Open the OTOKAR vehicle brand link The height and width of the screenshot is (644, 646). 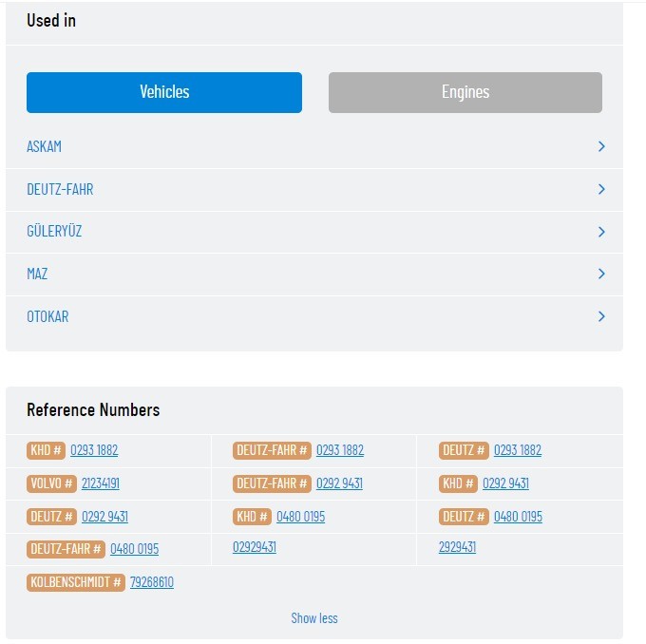click(x=47, y=317)
